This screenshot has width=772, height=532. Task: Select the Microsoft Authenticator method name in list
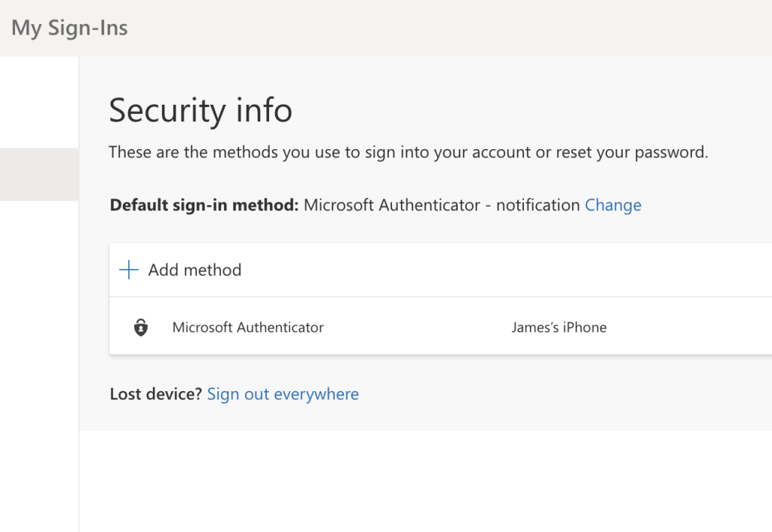248,328
